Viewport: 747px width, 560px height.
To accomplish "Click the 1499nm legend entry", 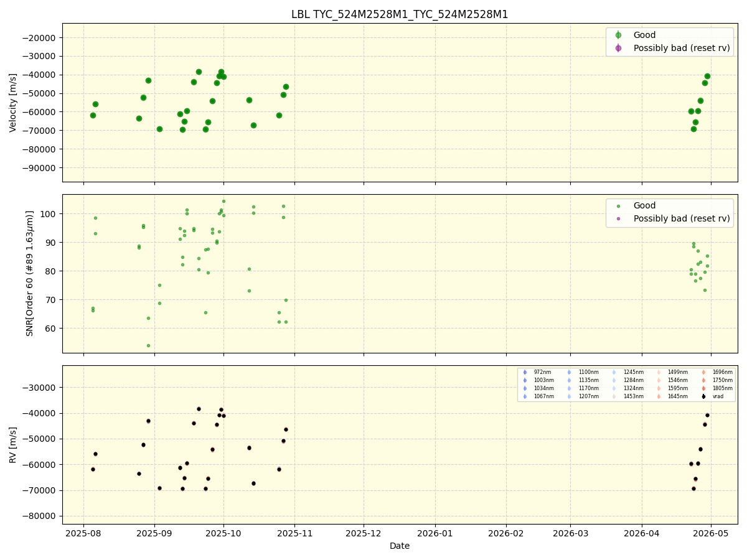I will [672, 372].
